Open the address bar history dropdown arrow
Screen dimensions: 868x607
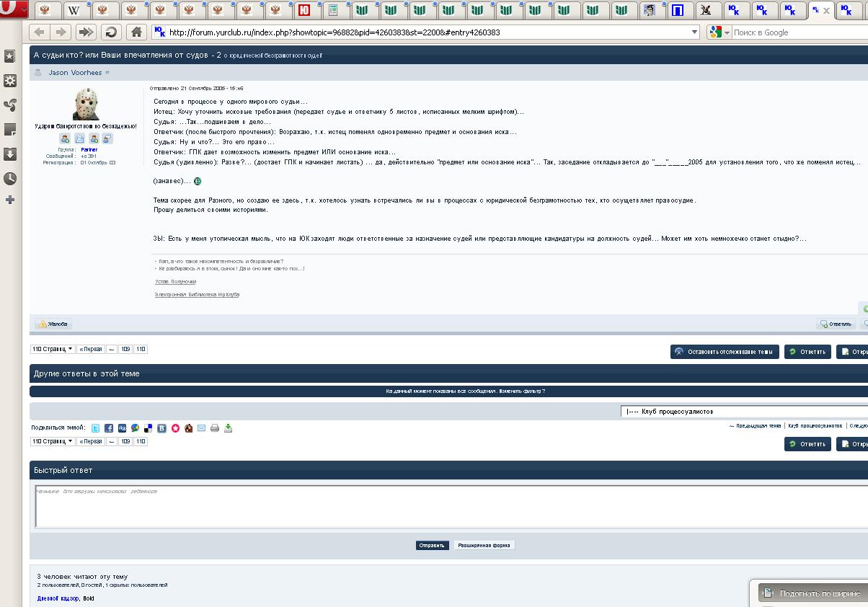coord(694,32)
